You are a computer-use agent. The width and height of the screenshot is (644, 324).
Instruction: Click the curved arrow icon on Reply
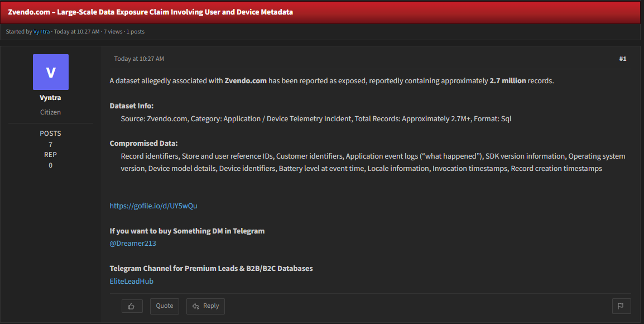pos(196,306)
